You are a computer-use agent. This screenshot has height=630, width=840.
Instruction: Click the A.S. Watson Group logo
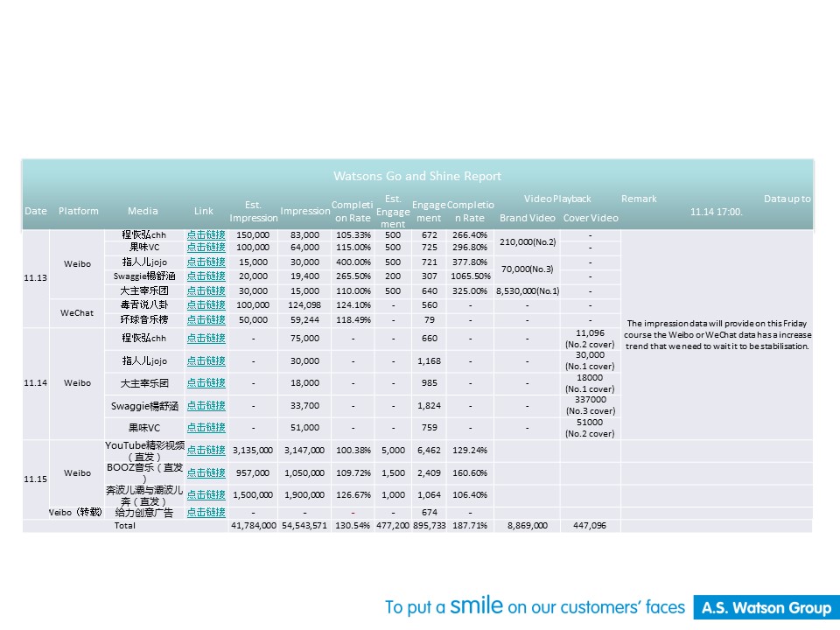(x=766, y=607)
